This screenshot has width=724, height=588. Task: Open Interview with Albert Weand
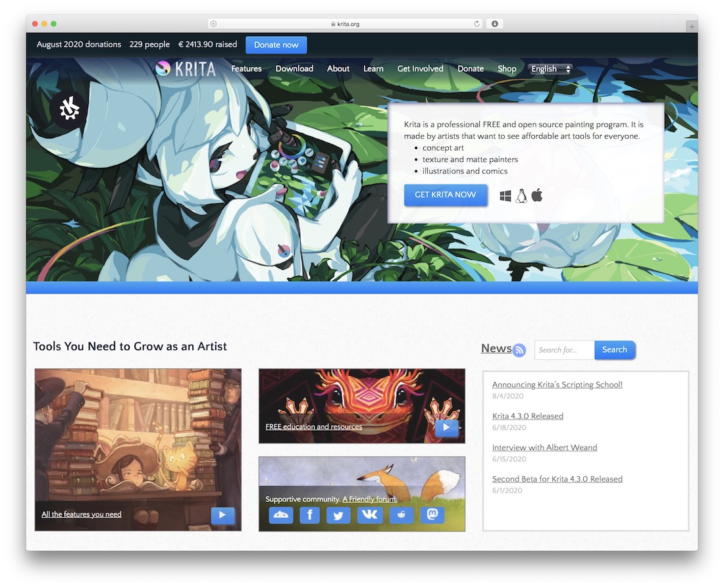tap(544, 447)
